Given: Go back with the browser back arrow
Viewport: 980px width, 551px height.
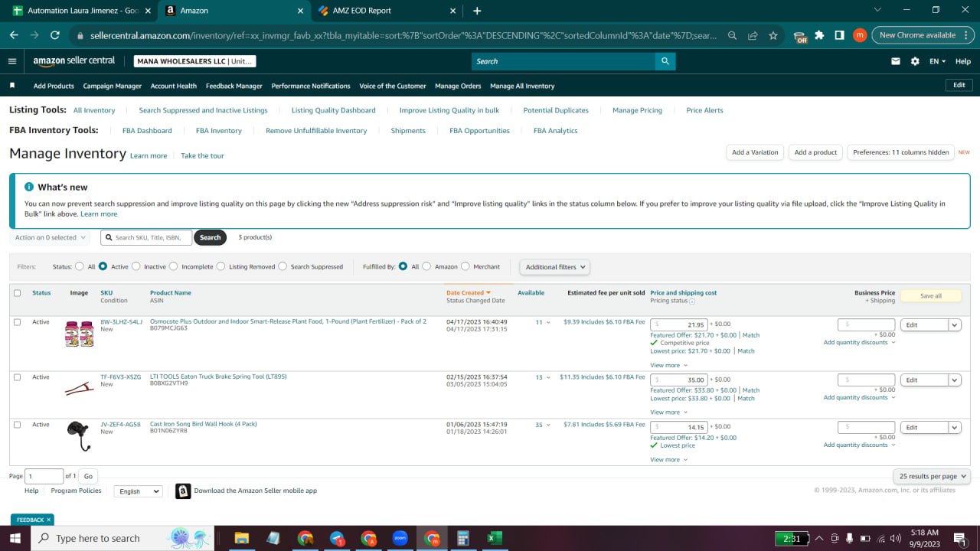Looking at the screenshot, I should tap(14, 35).
